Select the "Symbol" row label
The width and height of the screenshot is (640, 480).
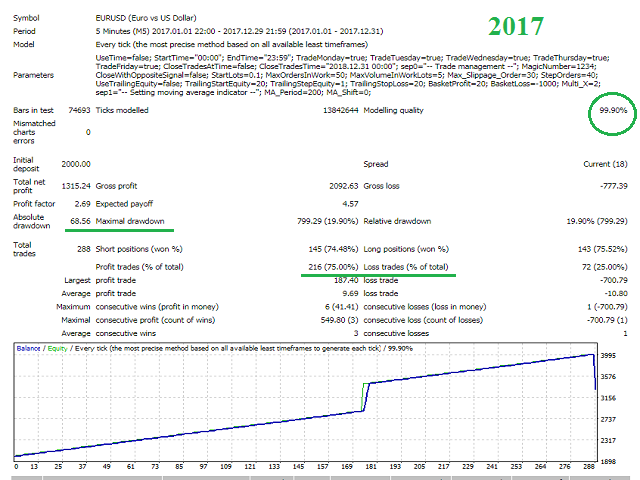point(26,18)
